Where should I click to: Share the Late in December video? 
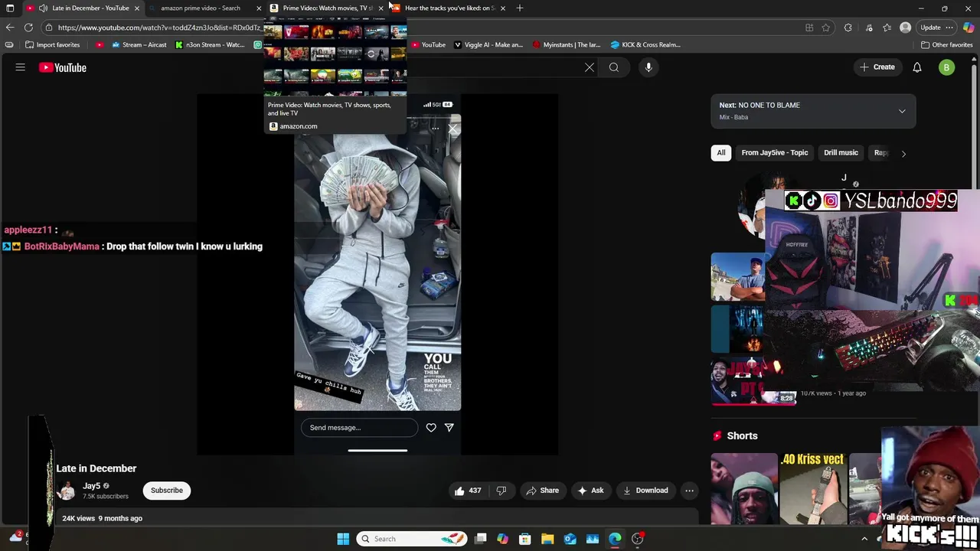pyautogui.click(x=541, y=491)
